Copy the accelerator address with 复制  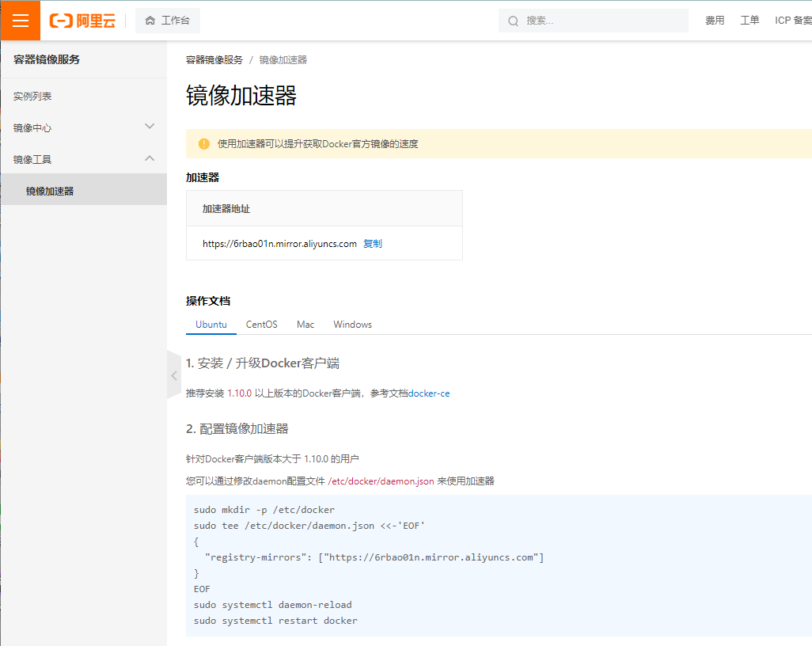point(372,244)
